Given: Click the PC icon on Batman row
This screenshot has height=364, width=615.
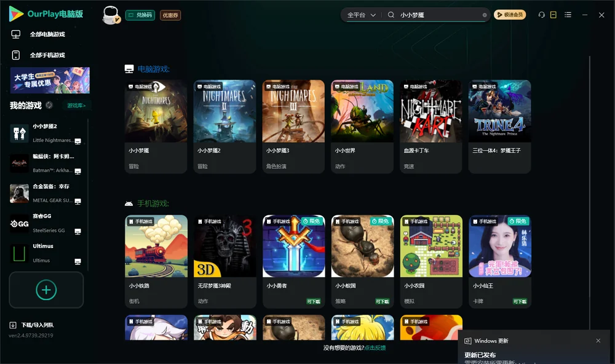Looking at the screenshot, I should 77,172.
